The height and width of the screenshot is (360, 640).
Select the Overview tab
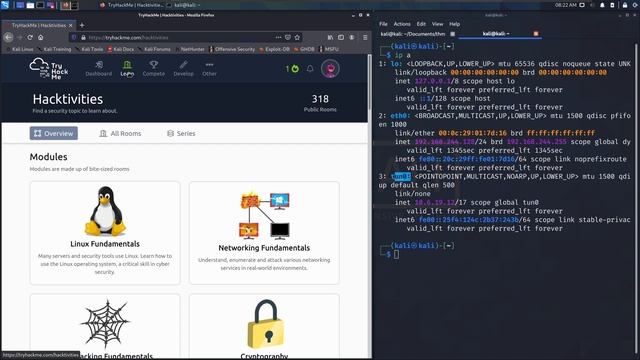click(x=53, y=133)
